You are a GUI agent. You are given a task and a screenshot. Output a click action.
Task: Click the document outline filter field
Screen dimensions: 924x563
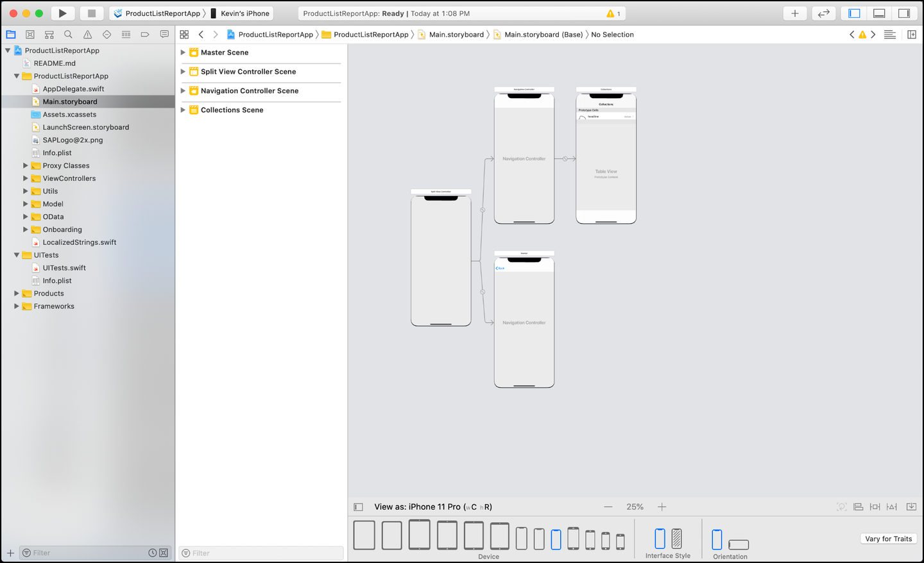point(261,553)
